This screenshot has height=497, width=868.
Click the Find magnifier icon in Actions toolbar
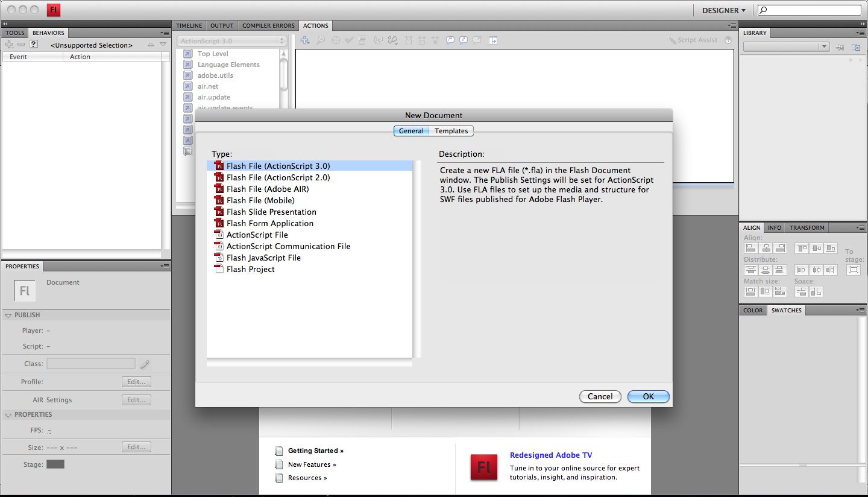321,40
